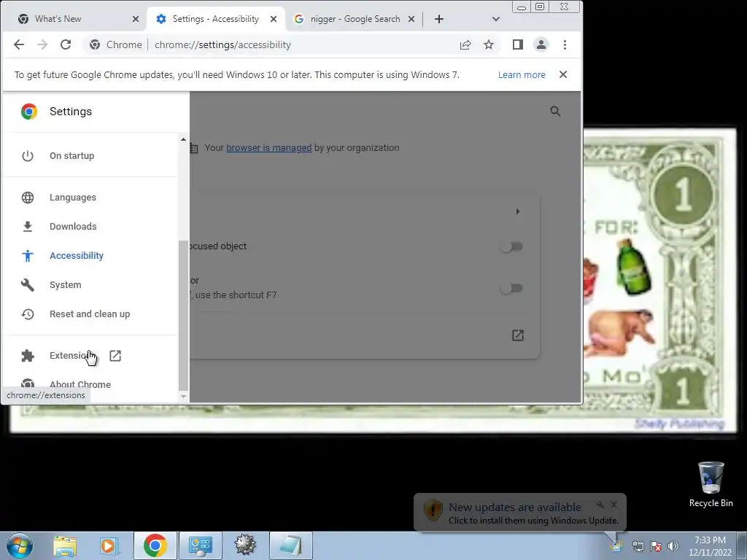
Task: Click the sidebar scrollbar up arrow
Action: click(x=183, y=139)
